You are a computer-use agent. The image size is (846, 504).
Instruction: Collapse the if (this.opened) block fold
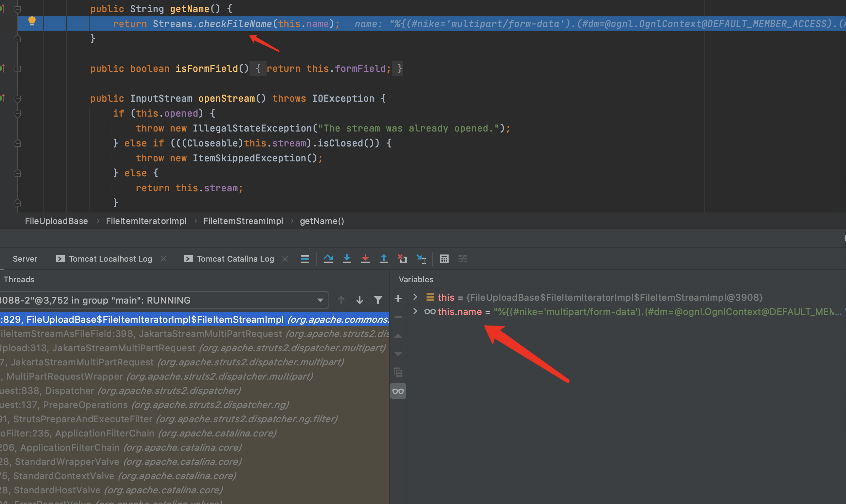coord(18,114)
